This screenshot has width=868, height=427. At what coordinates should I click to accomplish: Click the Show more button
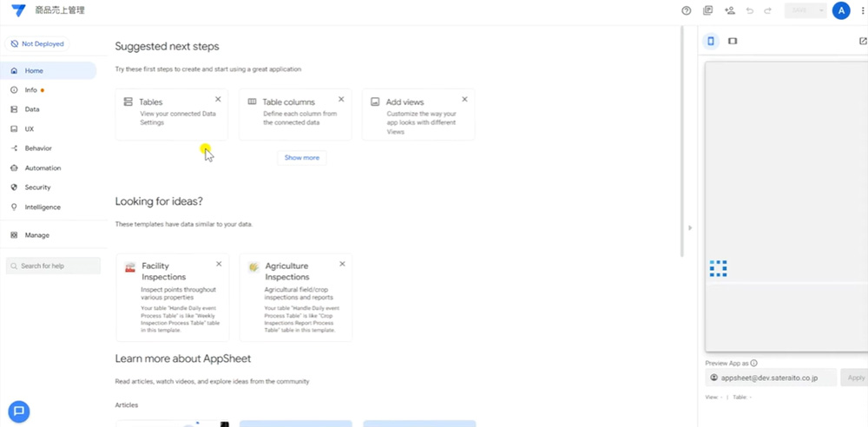coord(302,158)
